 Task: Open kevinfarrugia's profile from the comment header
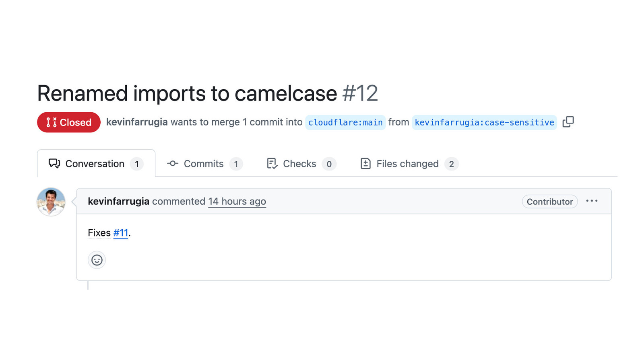click(118, 201)
